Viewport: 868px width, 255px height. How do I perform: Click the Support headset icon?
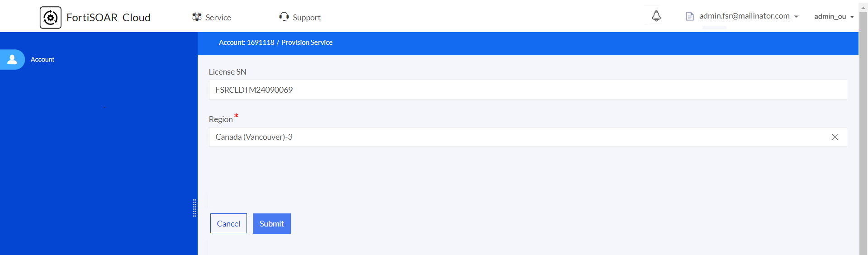(284, 17)
